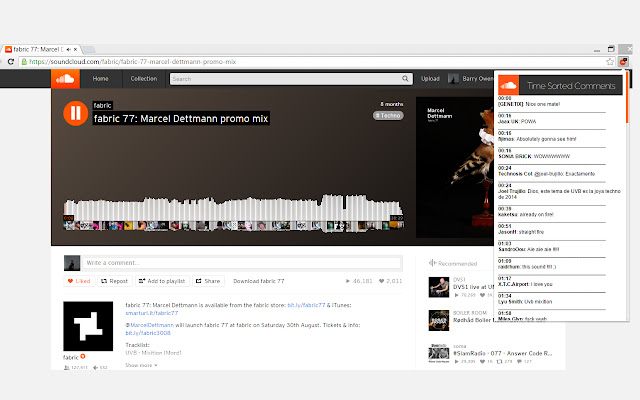Click the Marcel Dettmann album artwork
The image size is (640, 400).
[455, 167]
